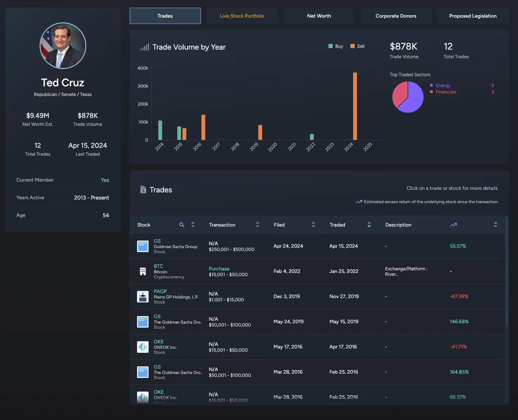Click the trend icon in excess return note
518x420 pixels.
pyautogui.click(x=359, y=202)
